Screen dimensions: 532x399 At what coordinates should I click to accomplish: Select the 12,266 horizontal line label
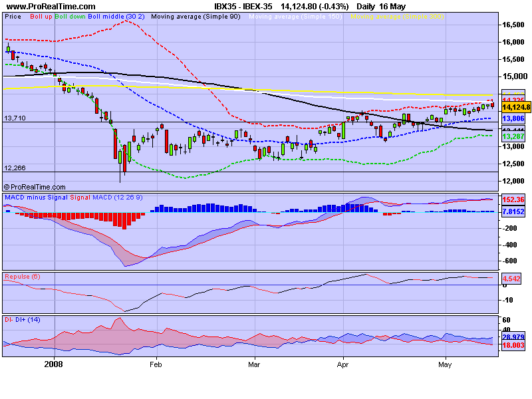[15, 168]
